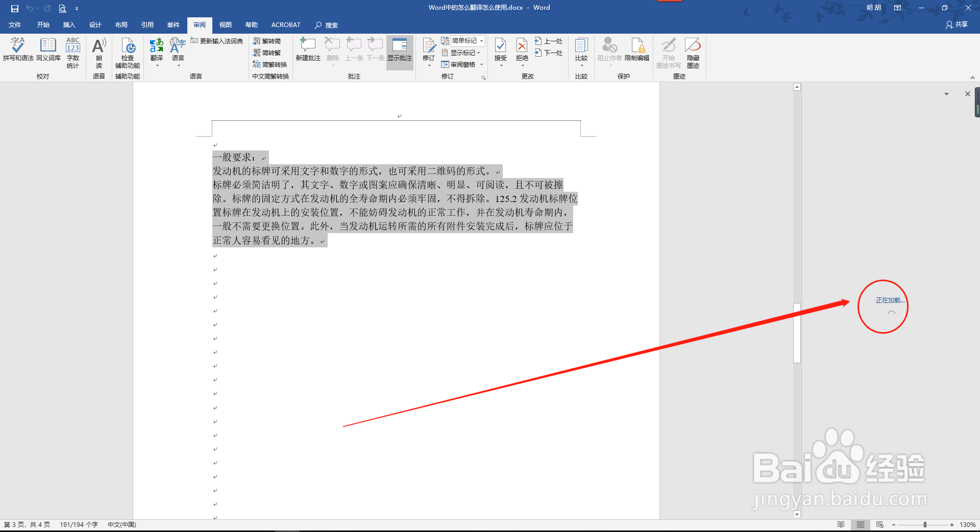
Task: Check Accessibility (检查辅助功能)
Action: tap(128, 53)
